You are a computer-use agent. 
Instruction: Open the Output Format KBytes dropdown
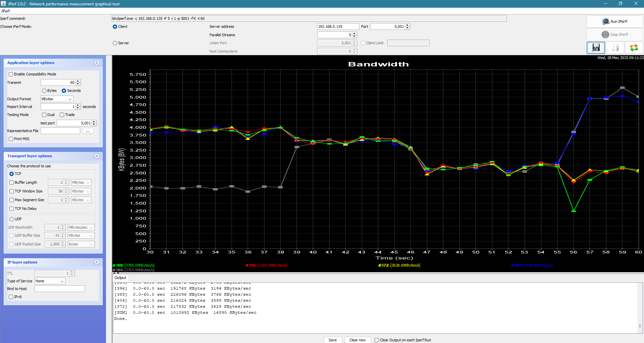pyautogui.click(x=57, y=99)
